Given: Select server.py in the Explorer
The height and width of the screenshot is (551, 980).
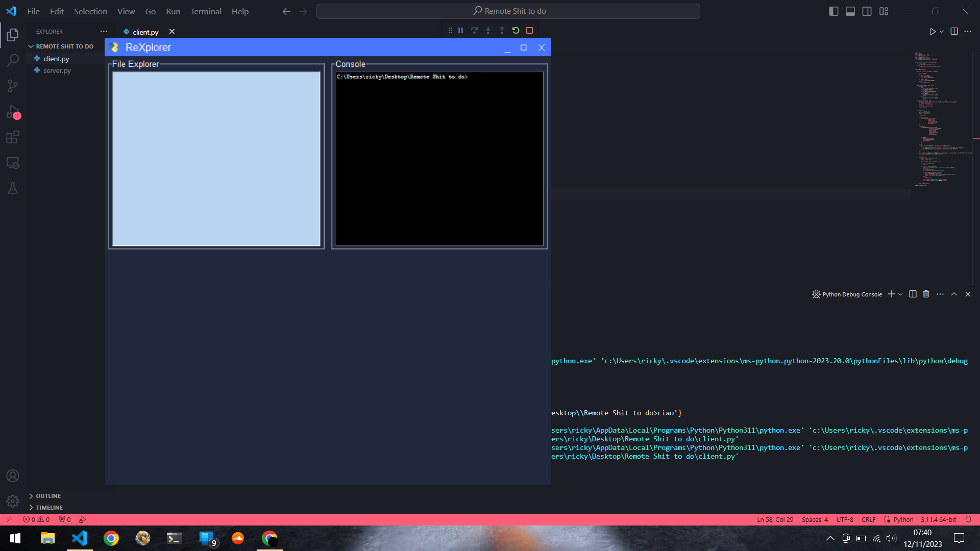Looking at the screenshot, I should click(57, 70).
